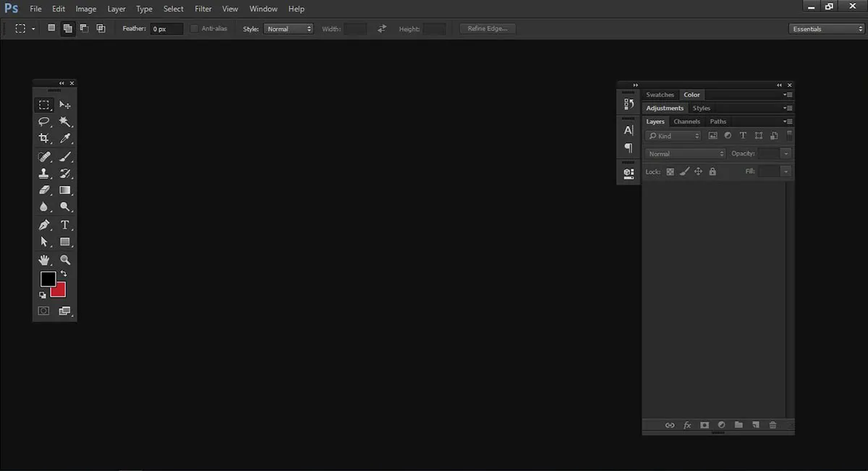
Task: Open the Filter menu
Action: [x=203, y=9]
